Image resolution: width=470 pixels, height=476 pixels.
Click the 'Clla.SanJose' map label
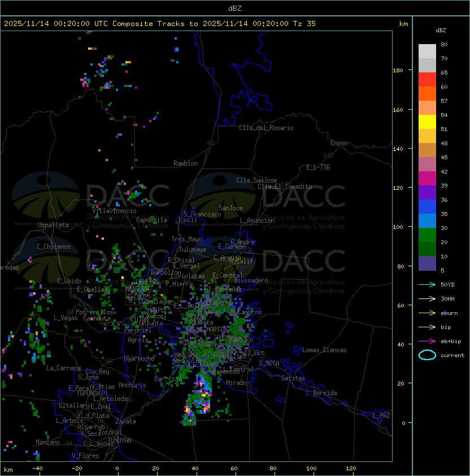click(x=256, y=180)
